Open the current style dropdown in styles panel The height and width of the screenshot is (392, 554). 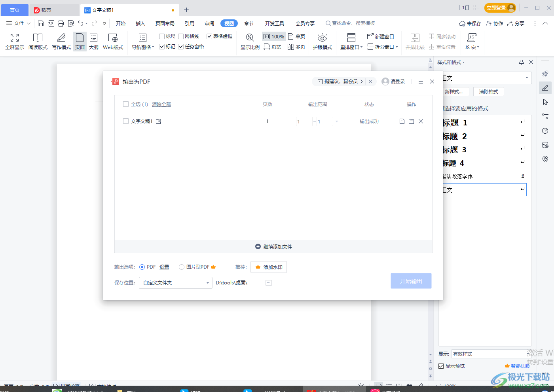pos(527,78)
